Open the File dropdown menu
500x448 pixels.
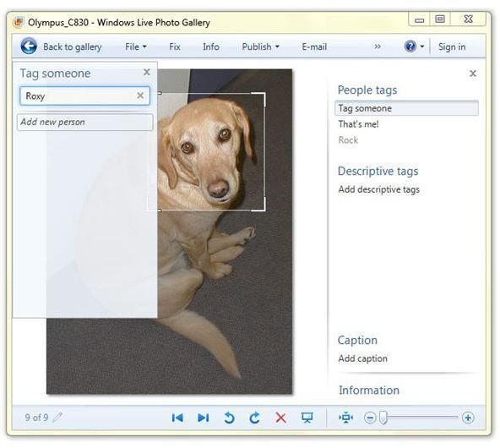click(x=136, y=46)
